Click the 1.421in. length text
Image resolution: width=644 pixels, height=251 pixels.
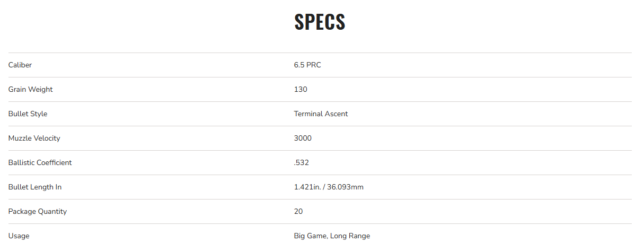click(x=307, y=187)
